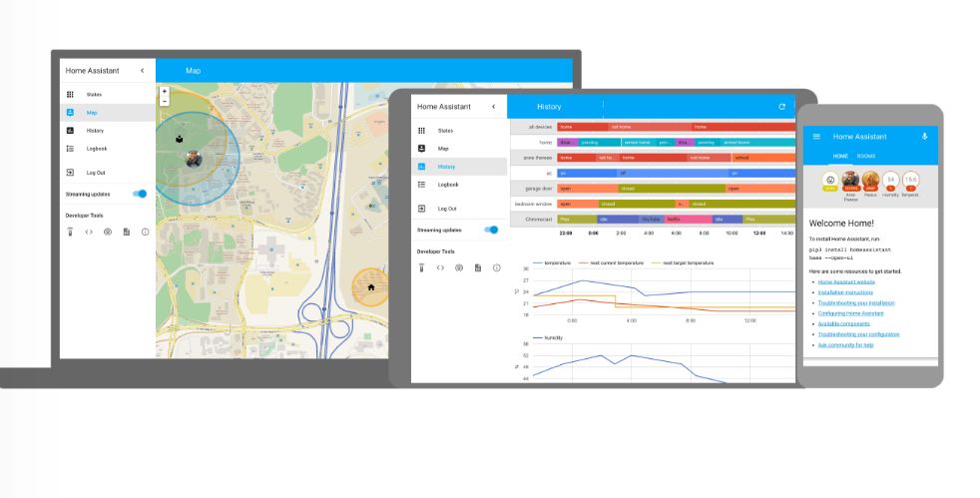Viewport: 980px width, 498px height.
Task: Collapse laptop sidebar with chevron arrow
Action: (143, 71)
